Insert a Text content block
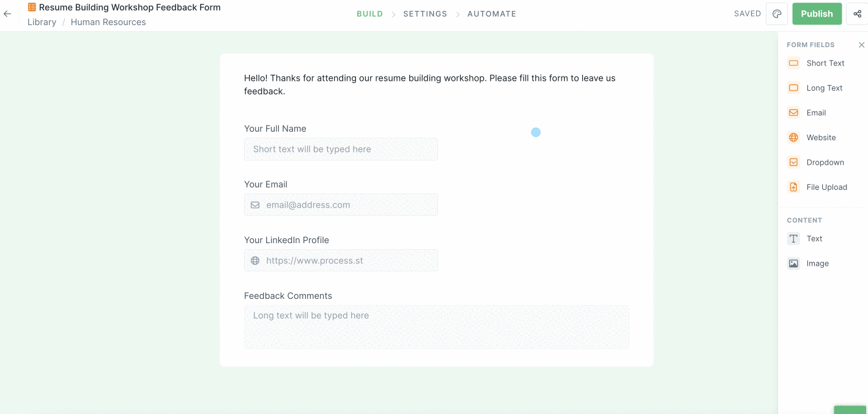Viewport: 868px width, 414px height. (x=814, y=239)
